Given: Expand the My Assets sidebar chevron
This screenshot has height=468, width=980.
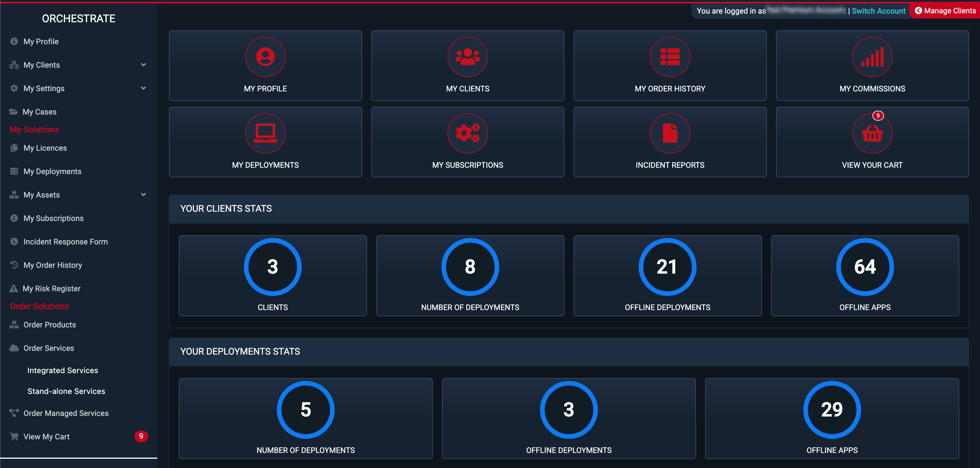Looking at the screenshot, I should click(143, 195).
